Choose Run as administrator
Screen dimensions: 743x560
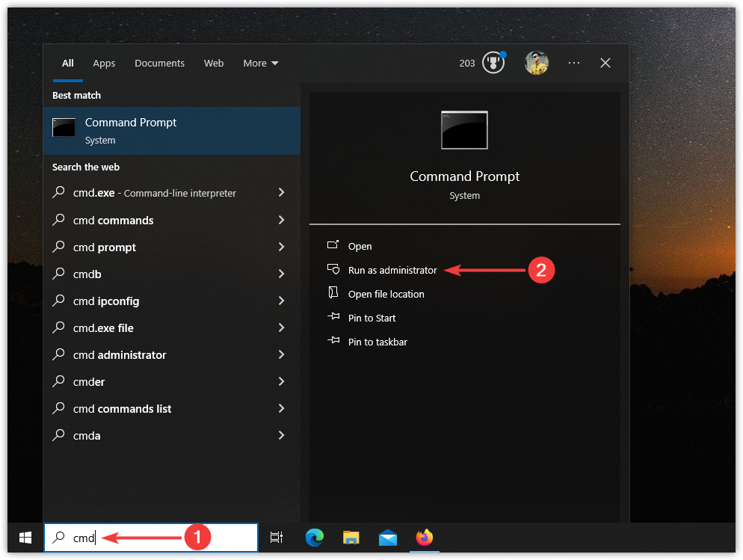coord(392,270)
